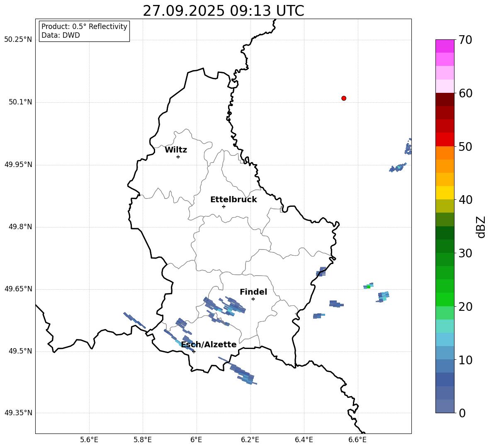Image resolution: width=491 pixels, height=448 pixels.
Task: Click the 49.5°N latitude label
Action: (20, 351)
